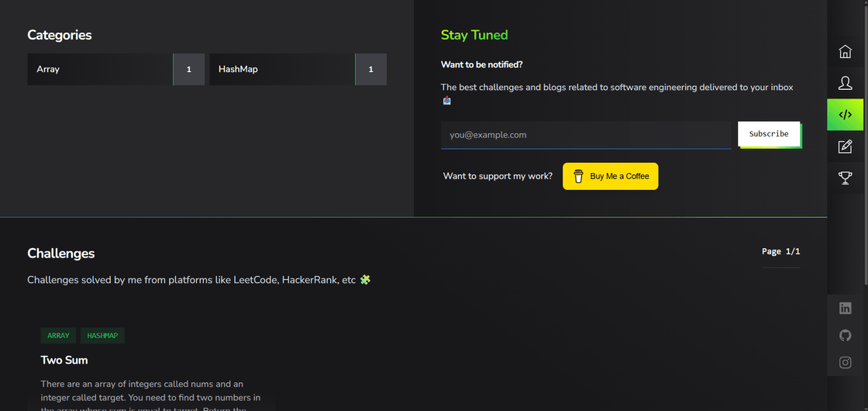
Task: Click the inbox emoji icon
Action: click(x=446, y=101)
